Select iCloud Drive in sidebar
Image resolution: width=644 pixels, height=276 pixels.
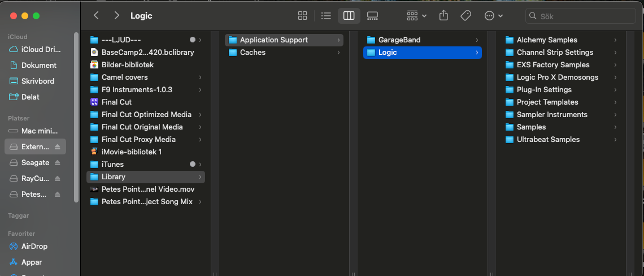[x=40, y=49]
